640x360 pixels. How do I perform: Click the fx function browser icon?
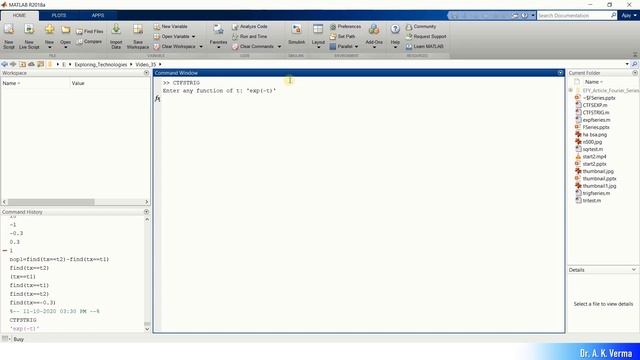pos(158,99)
